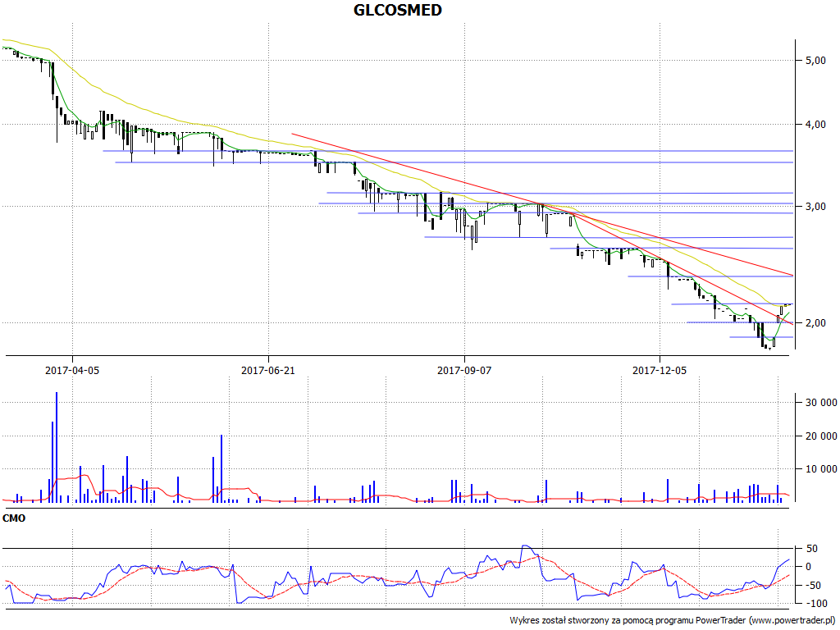Image resolution: width=840 pixels, height=630 pixels.
Task: Click the PowerTrader credit text
Action: click(x=673, y=620)
